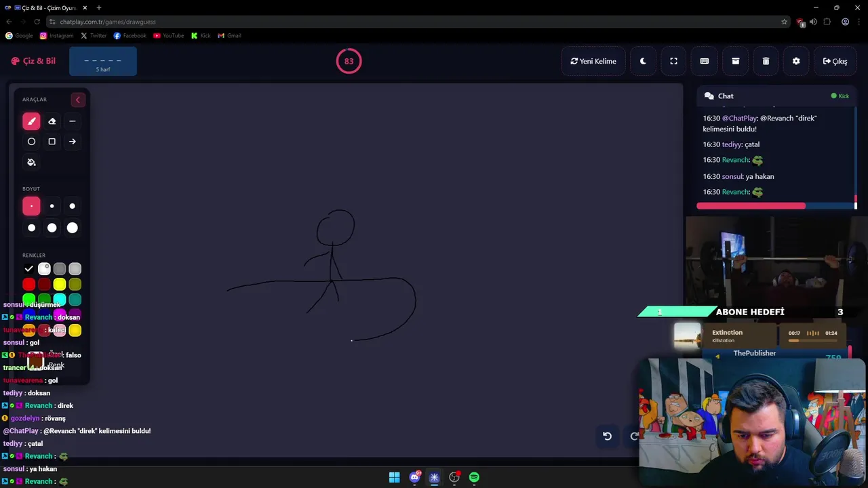Select the straight line tool
This screenshot has width=868, height=488.
[x=72, y=121]
